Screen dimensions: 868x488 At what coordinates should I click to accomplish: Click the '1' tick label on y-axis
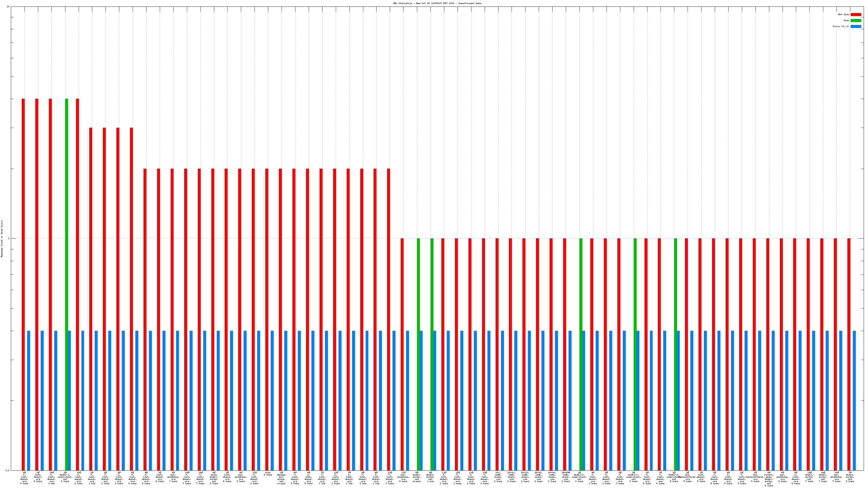coord(8,239)
